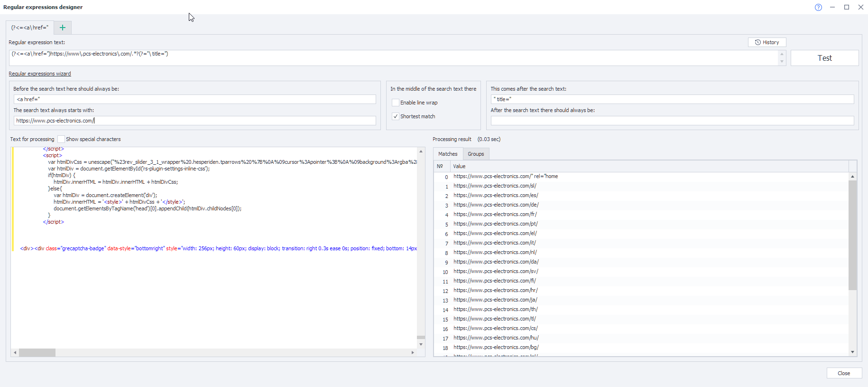The width and height of the screenshot is (868, 387).
Task: Select match row ending in .com/hu/
Action: 641,338
